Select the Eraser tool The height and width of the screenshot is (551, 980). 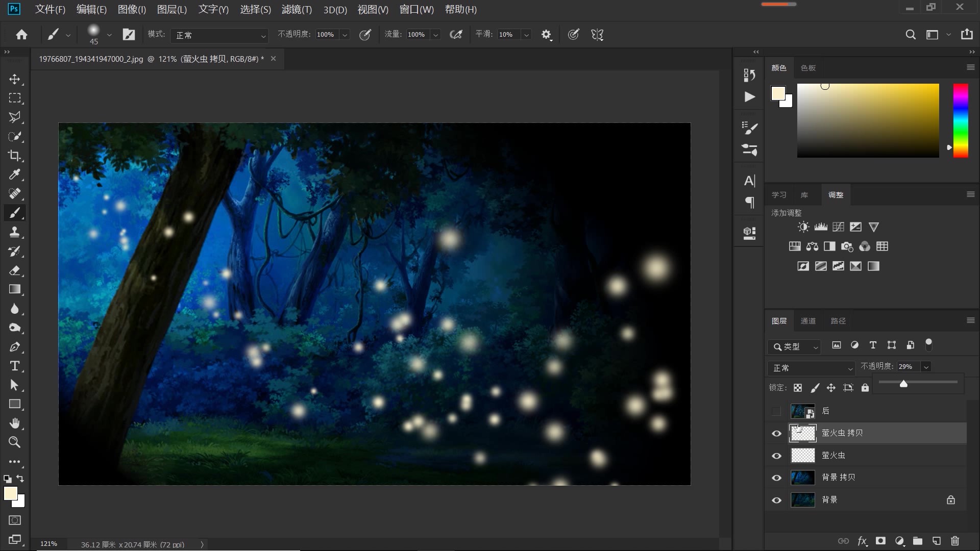pyautogui.click(x=14, y=270)
